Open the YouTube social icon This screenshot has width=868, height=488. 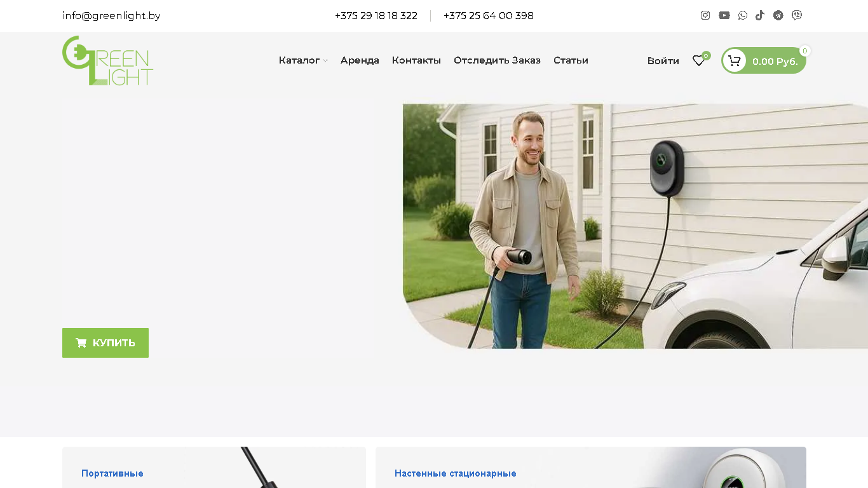(724, 15)
